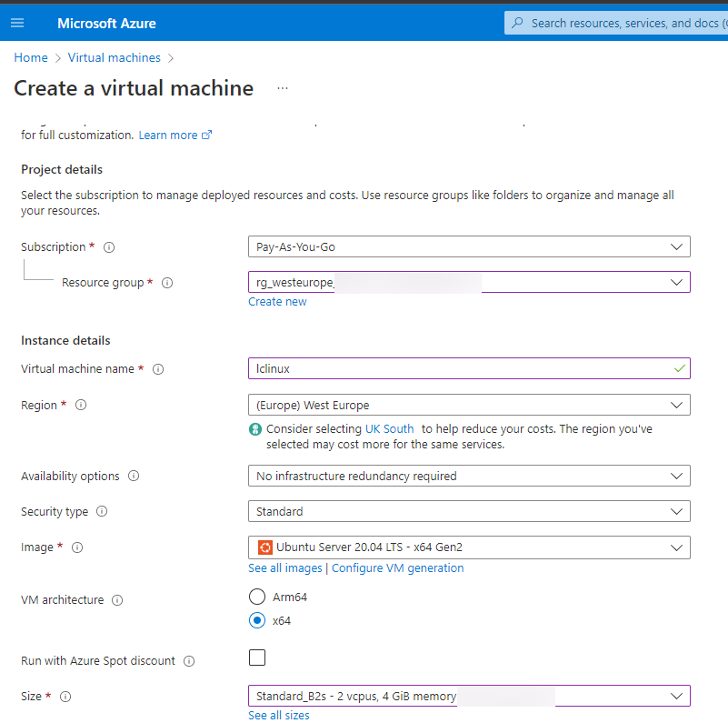Select the Arm64 architecture radio button

click(x=257, y=597)
